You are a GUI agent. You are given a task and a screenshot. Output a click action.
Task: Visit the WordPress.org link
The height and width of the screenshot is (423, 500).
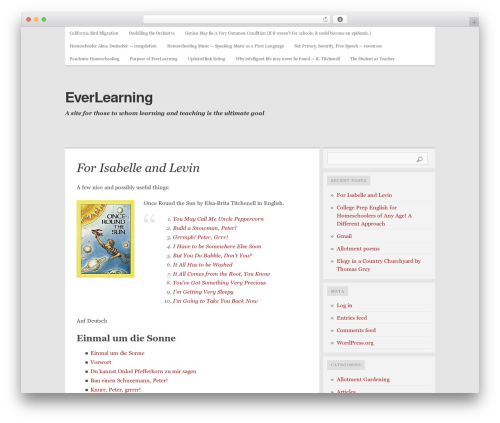pyautogui.click(x=355, y=343)
